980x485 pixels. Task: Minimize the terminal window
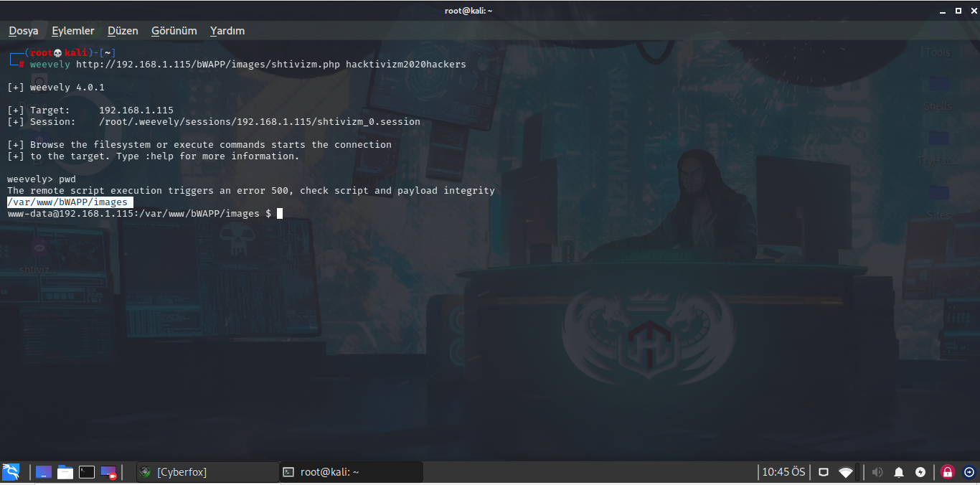click(x=944, y=10)
